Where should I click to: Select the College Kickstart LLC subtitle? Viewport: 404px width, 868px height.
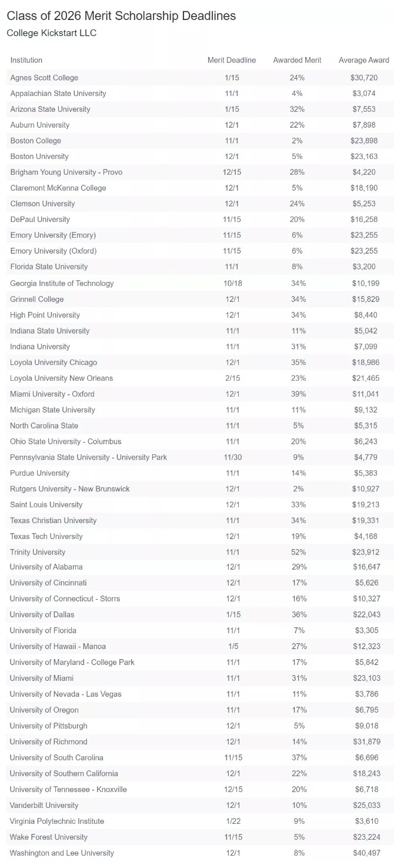click(52, 33)
